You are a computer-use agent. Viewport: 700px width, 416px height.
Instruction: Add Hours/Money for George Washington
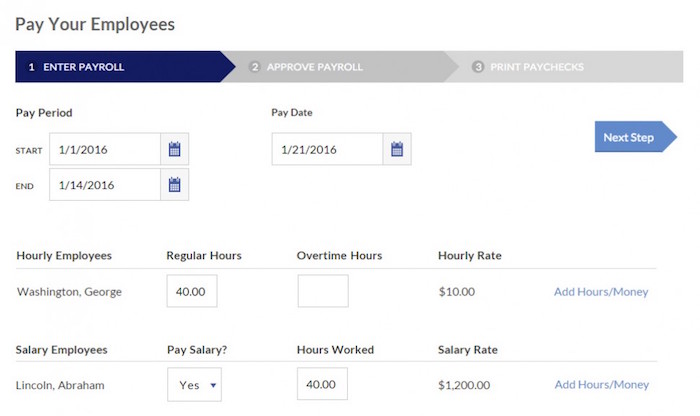[601, 292]
